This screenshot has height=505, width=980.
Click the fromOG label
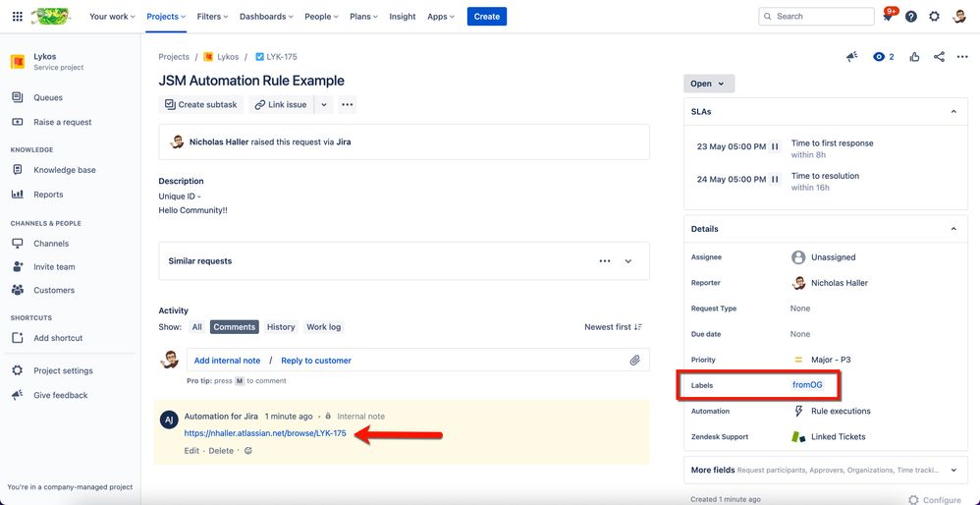[807, 385]
